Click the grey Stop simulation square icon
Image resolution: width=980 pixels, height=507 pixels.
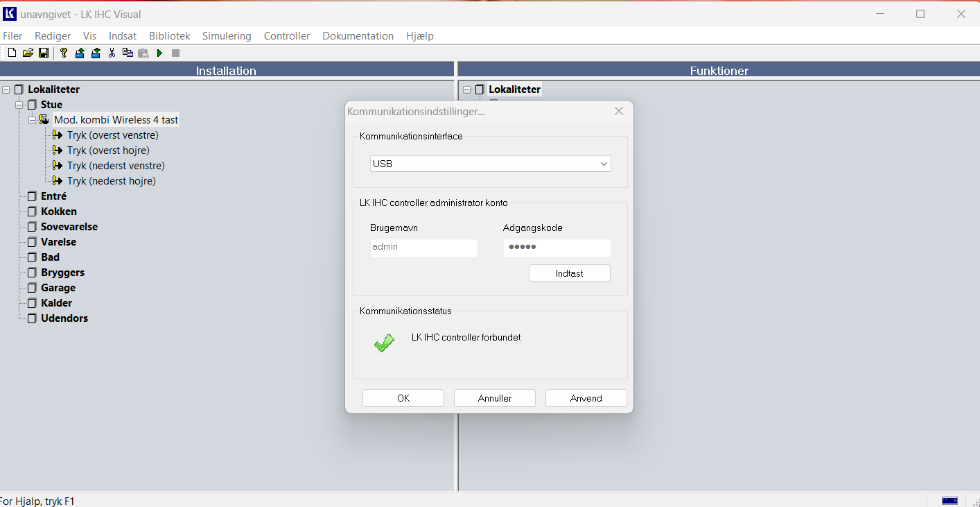click(x=175, y=53)
